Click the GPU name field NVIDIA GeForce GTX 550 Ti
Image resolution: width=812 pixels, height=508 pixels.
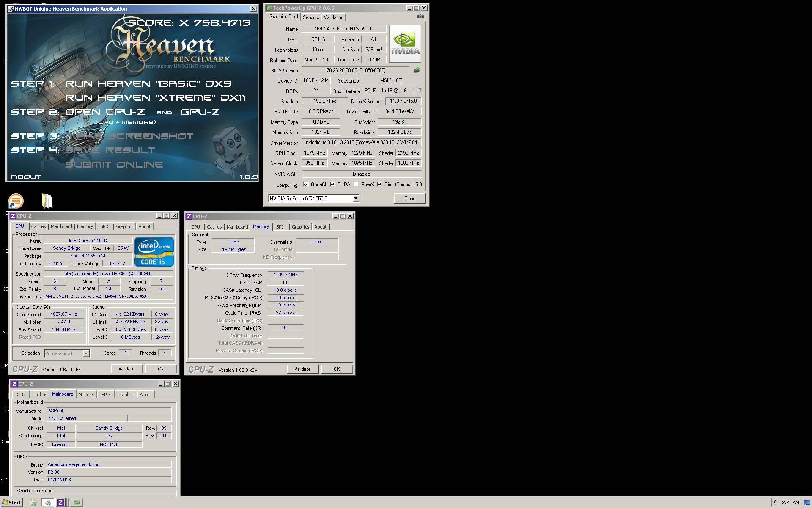(x=344, y=29)
